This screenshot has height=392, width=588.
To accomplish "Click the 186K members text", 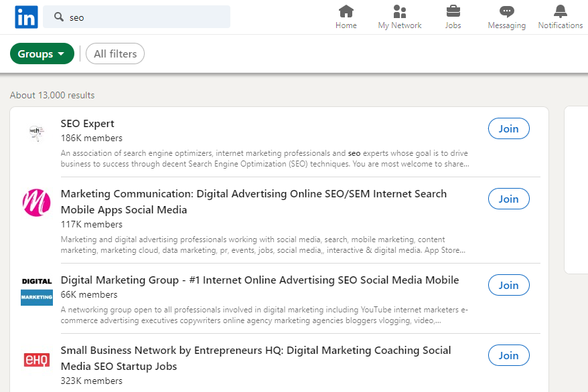I will 92,138.
